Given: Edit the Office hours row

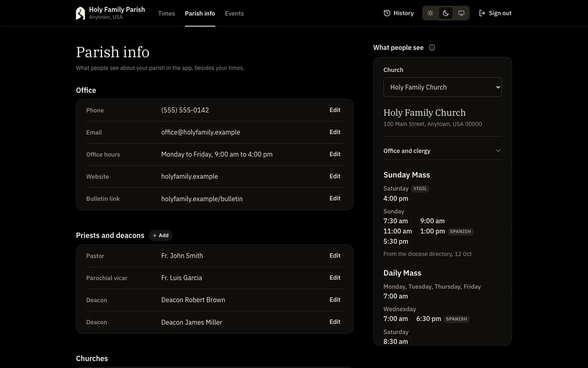Looking at the screenshot, I should (x=335, y=154).
